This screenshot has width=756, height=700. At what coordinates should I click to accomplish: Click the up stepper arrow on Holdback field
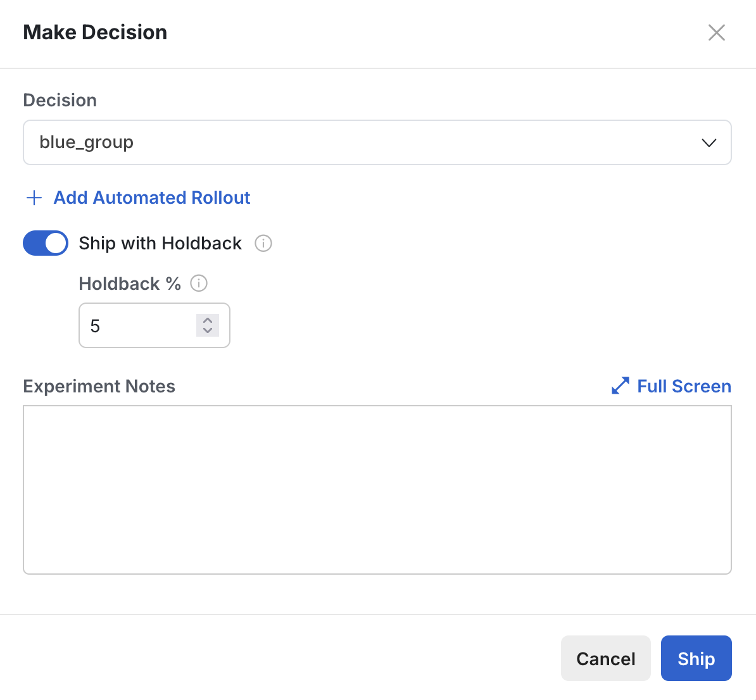(207, 321)
